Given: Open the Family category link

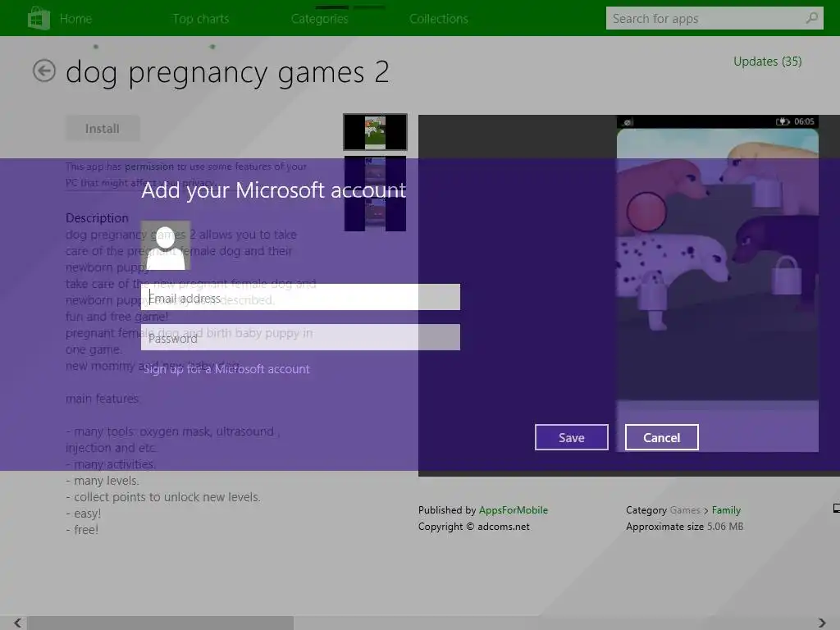Looking at the screenshot, I should (x=726, y=510).
